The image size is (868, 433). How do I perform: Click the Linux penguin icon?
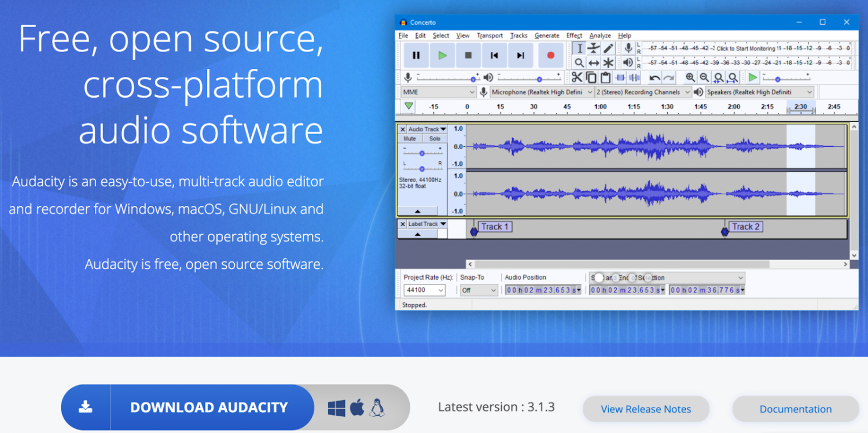pyautogui.click(x=377, y=408)
